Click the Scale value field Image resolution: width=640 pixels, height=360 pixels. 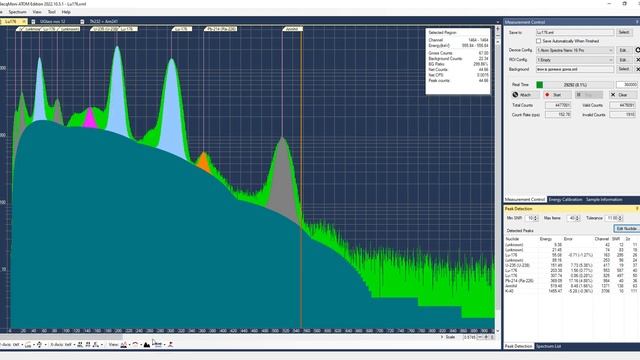(x=470, y=337)
